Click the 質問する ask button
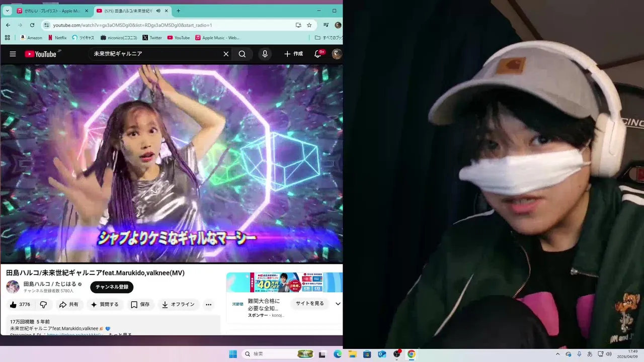The height and width of the screenshot is (362, 644). tap(105, 305)
